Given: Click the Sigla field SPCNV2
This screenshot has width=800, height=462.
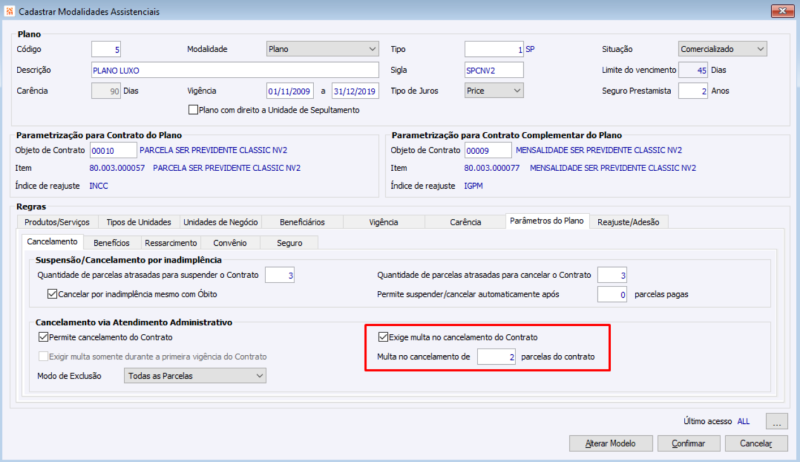Looking at the screenshot, I should [x=494, y=70].
